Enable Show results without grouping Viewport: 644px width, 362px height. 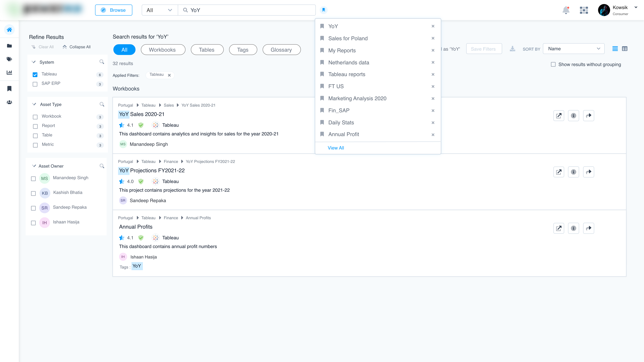(x=553, y=65)
